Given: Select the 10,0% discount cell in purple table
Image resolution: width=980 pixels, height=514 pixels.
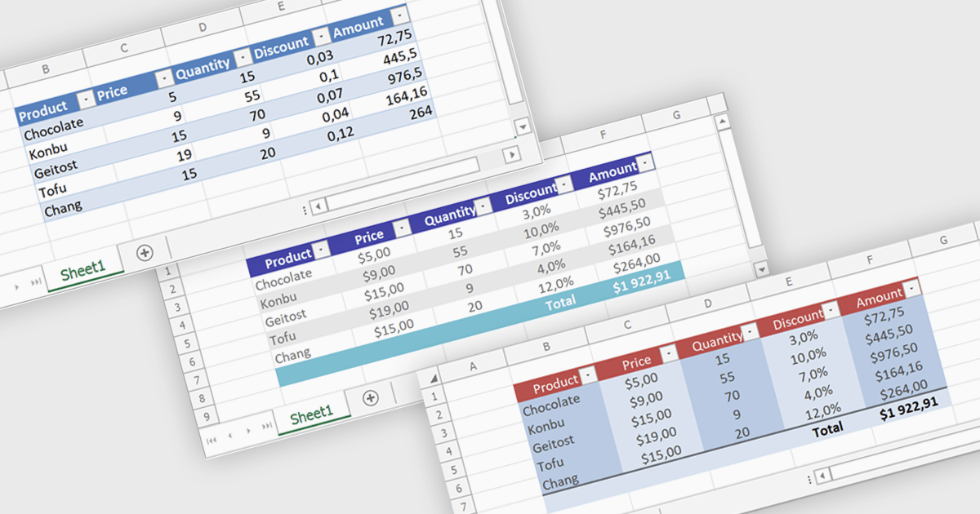Looking at the screenshot, I should (540, 228).
